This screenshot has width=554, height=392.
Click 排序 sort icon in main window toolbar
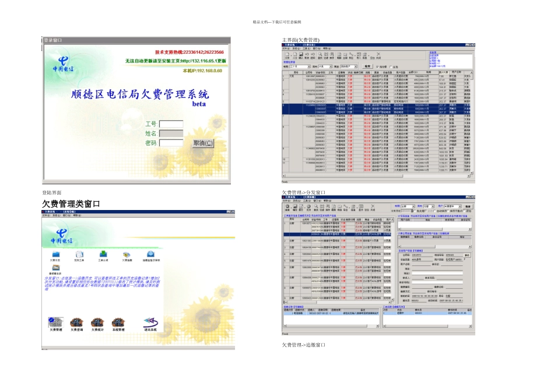click(332, 55)
